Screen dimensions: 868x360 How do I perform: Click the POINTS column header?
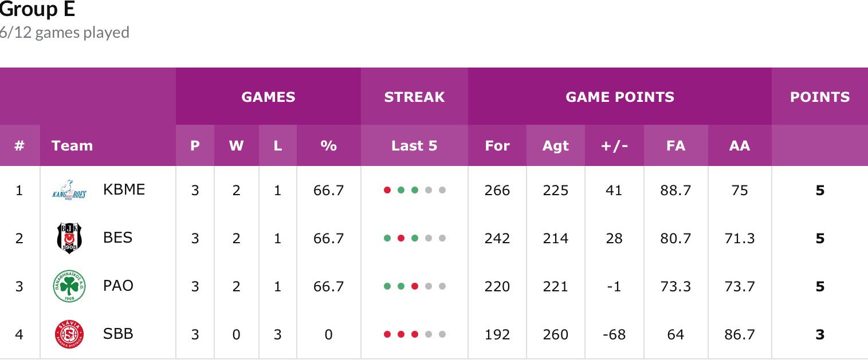pyautogui.click(x=819, y=97)
